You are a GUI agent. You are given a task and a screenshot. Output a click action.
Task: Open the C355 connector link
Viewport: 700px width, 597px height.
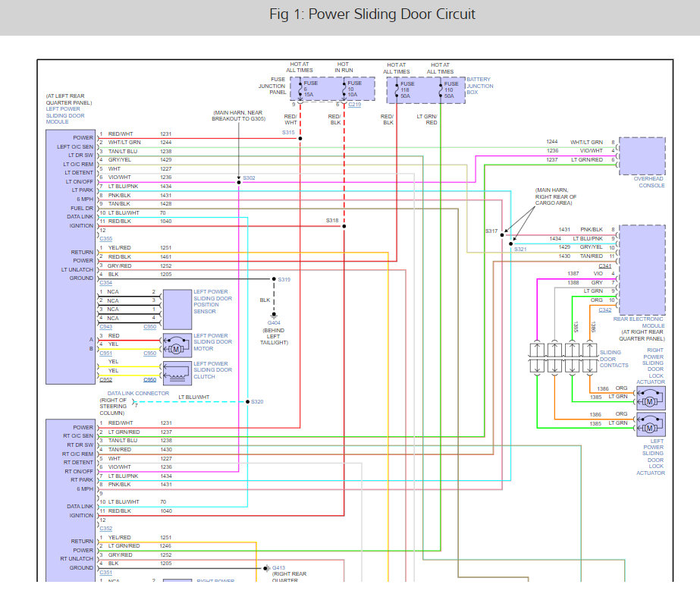pyautogui.click(x=106, y=239)
